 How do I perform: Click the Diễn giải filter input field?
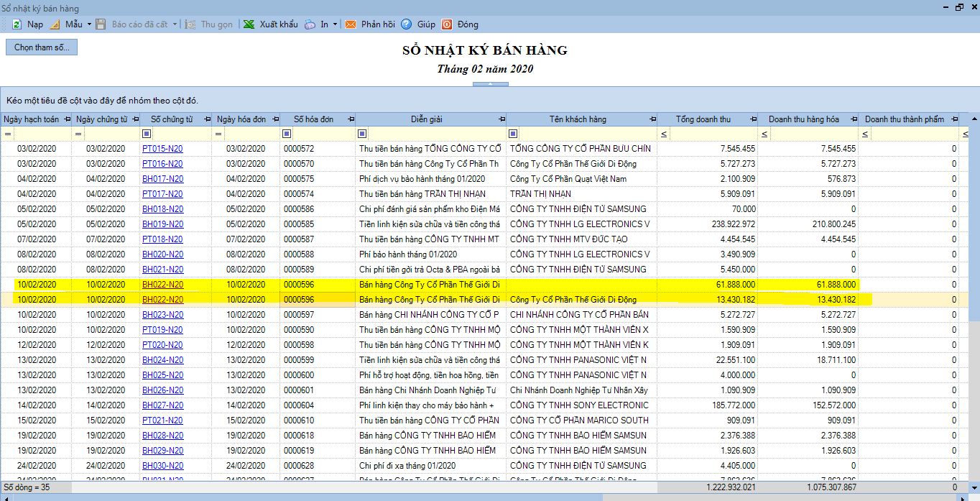(437, 134)
